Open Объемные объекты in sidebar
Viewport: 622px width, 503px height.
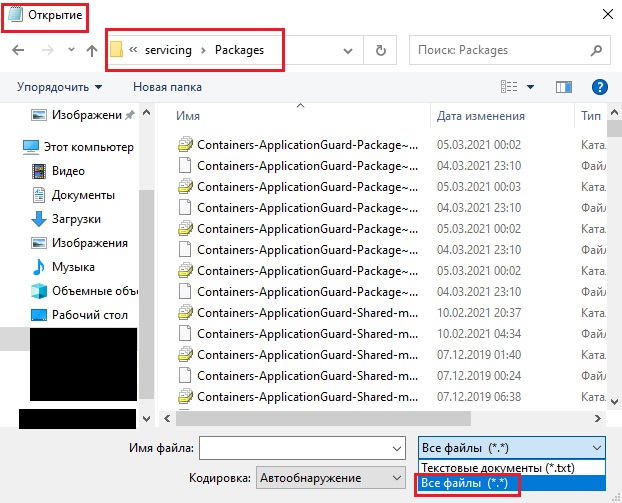click(x=84, y=291)
